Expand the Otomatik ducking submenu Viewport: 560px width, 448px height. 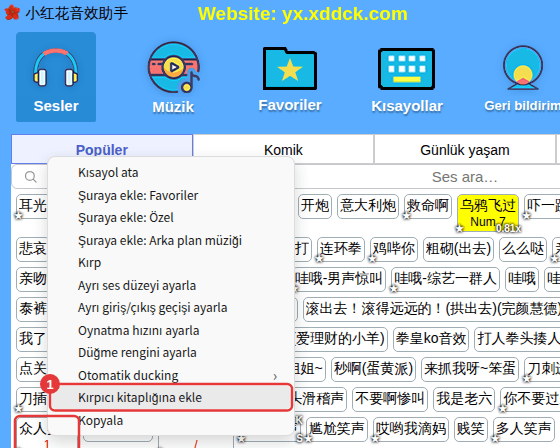tap(171, 375)
